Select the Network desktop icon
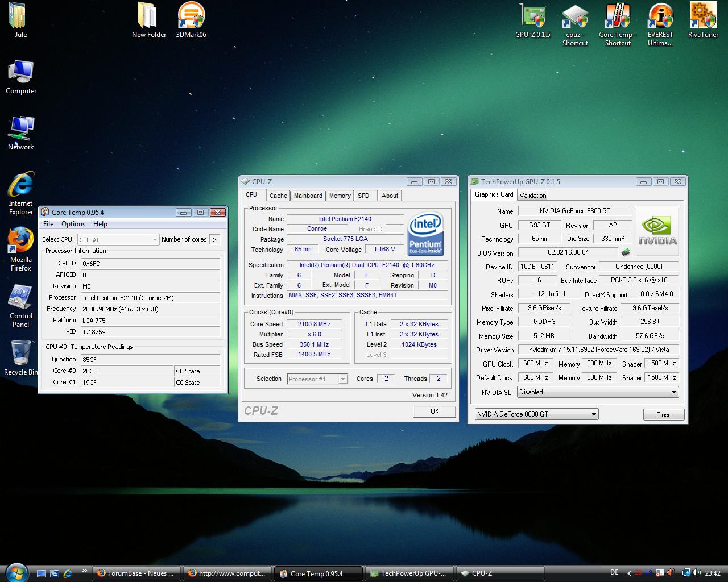 (21, 133)
